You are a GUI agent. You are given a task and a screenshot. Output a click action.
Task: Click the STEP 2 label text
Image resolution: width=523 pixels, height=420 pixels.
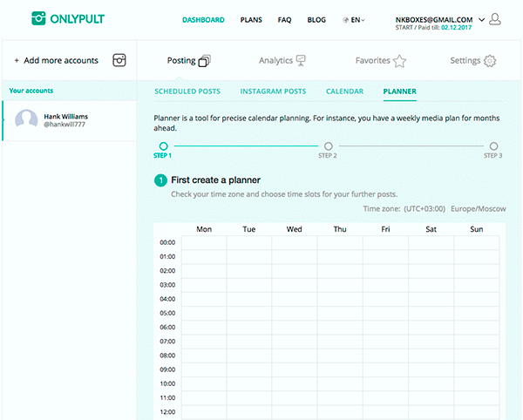click(328, 156)
